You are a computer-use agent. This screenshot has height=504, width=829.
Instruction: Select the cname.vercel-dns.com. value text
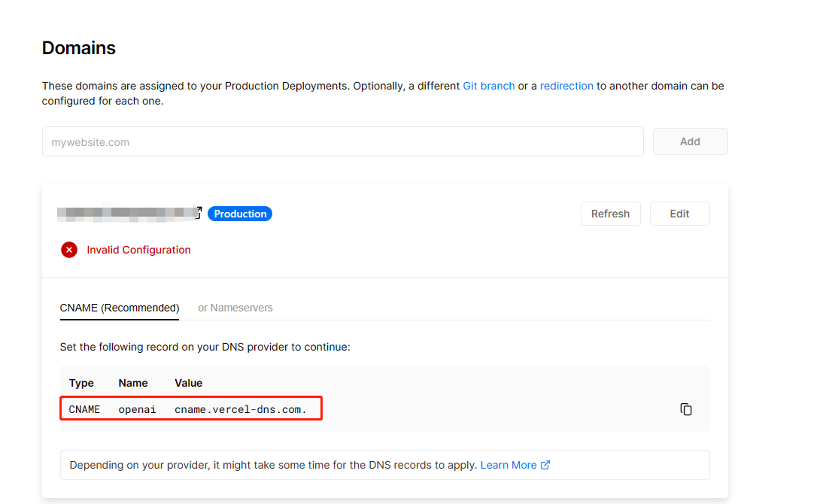(240, 409)
